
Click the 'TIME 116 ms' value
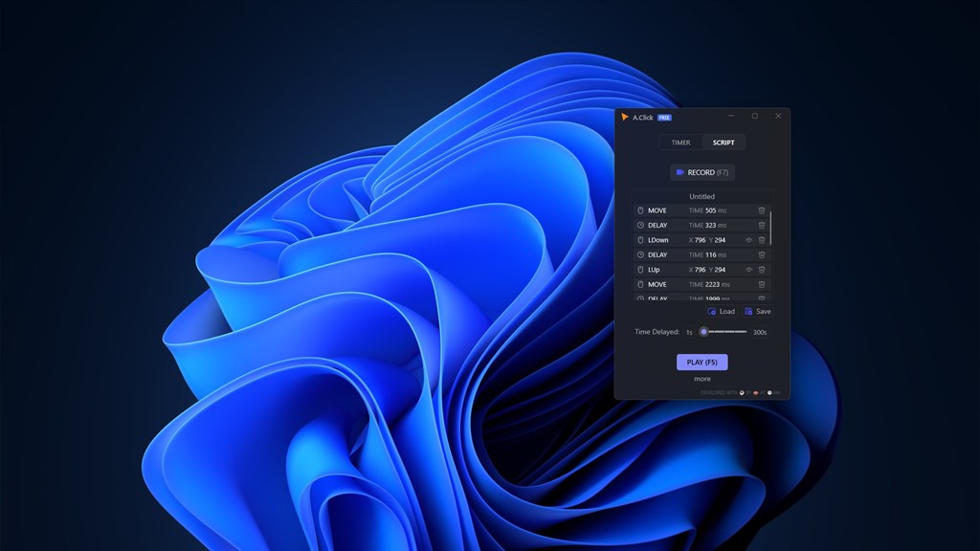click(x=707, y=254)
